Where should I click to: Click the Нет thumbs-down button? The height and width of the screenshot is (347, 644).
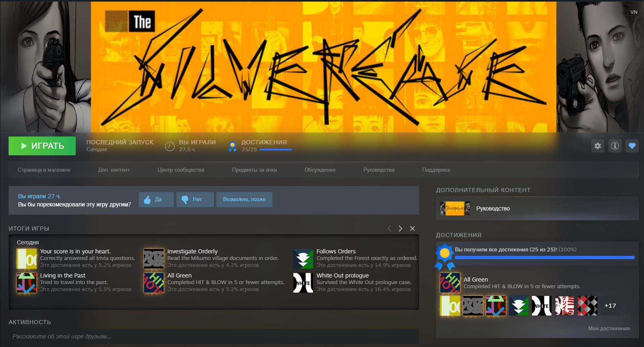(x=195, y=199)
